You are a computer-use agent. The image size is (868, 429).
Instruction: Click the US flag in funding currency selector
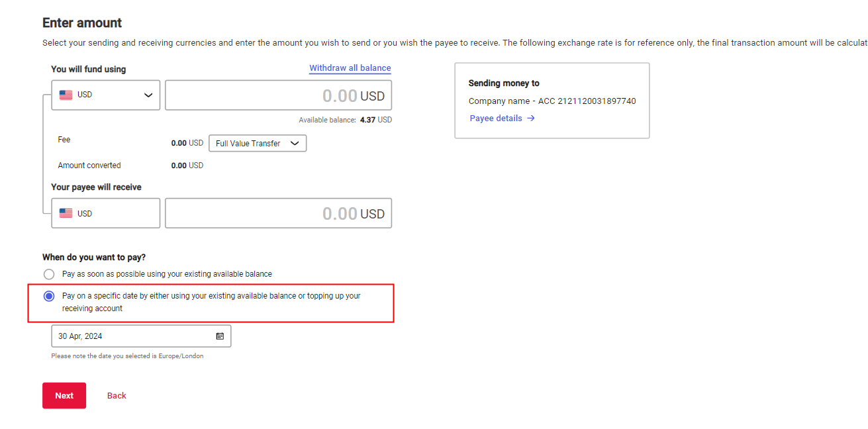point(66,95)
